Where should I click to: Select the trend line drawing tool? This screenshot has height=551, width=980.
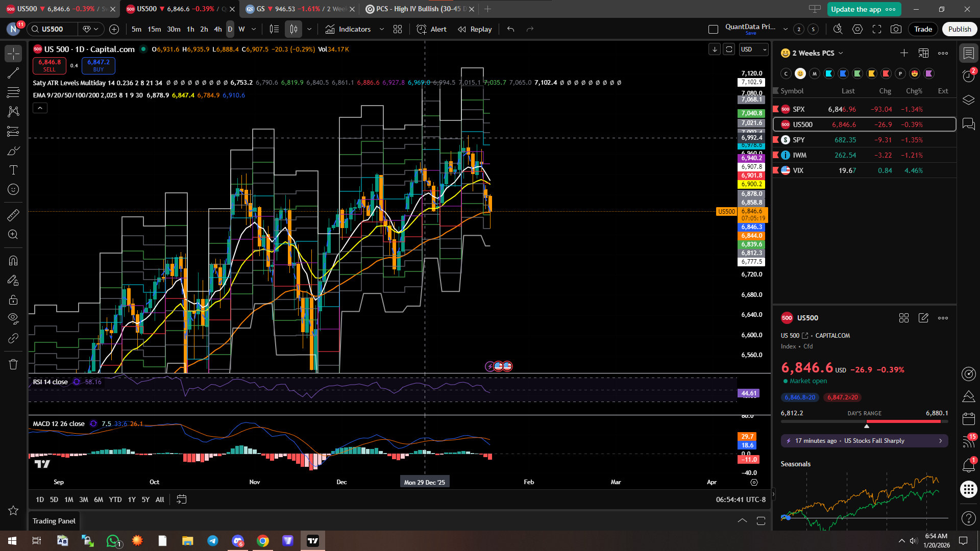click(x=13, y=73)
